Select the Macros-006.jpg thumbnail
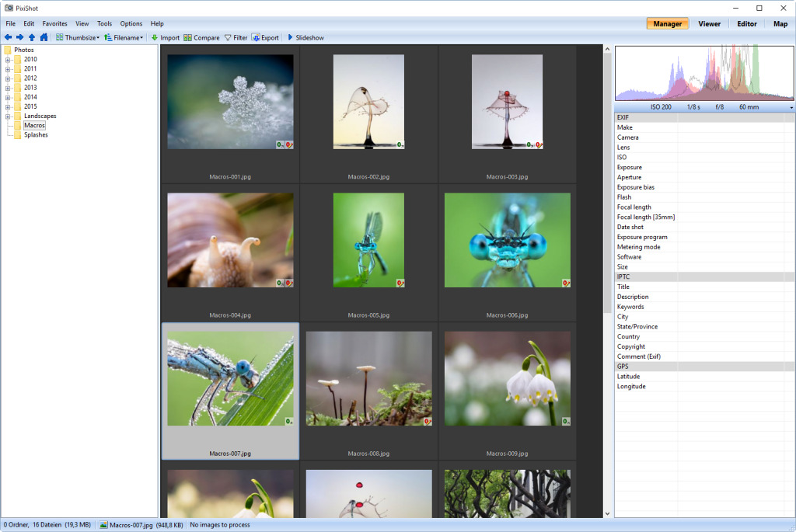The image size is (796, 532). pos(507,241)
